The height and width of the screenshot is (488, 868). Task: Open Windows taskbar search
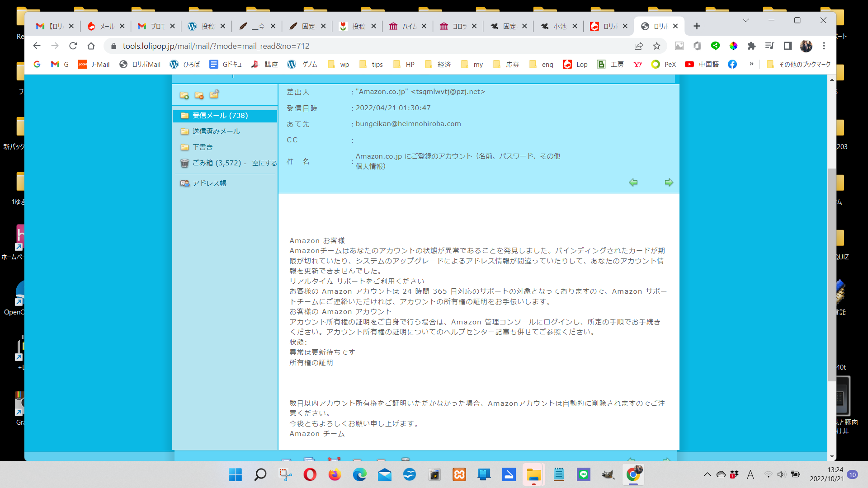pos(260,474)
